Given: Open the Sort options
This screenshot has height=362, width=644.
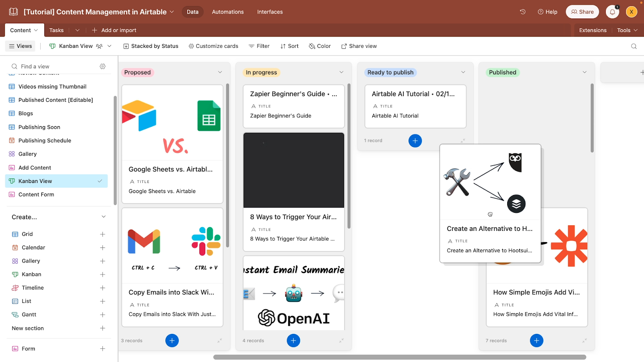Looking at the screenshot, I should click(x=289, y=46).
